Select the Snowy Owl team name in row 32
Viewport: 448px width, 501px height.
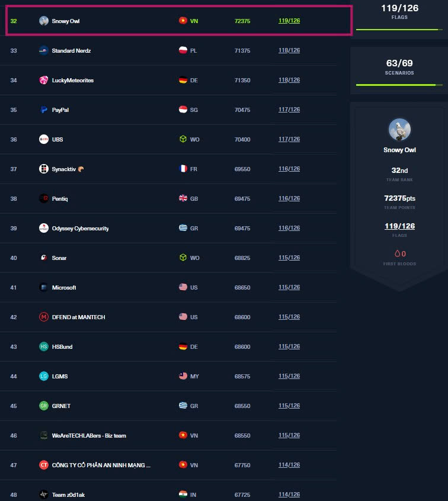pyautogui.click(x=66, y=21)
